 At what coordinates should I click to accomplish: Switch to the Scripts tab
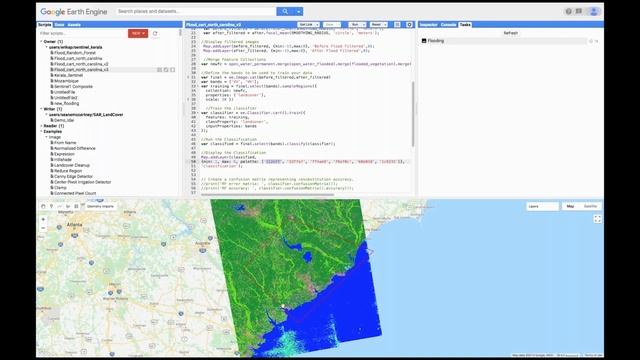44,25
